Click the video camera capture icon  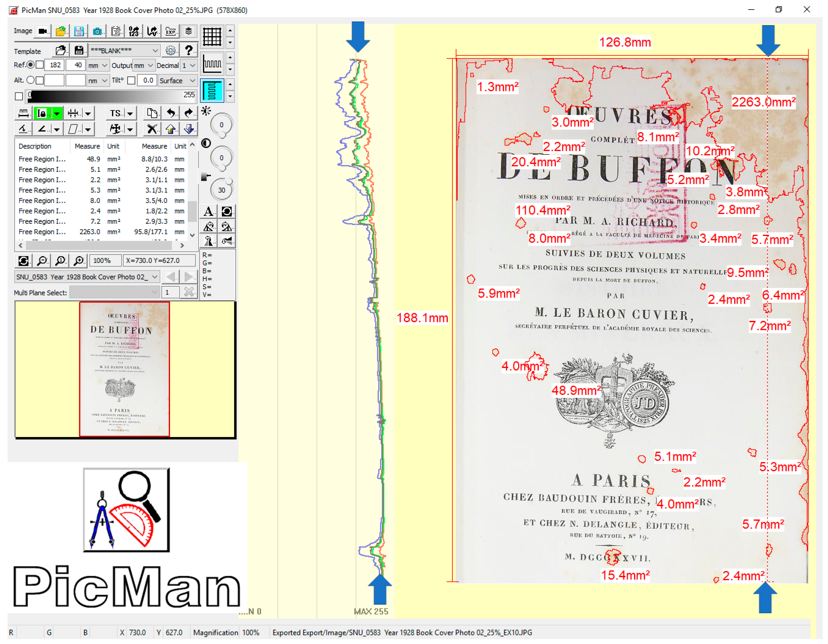coord(43,31)
